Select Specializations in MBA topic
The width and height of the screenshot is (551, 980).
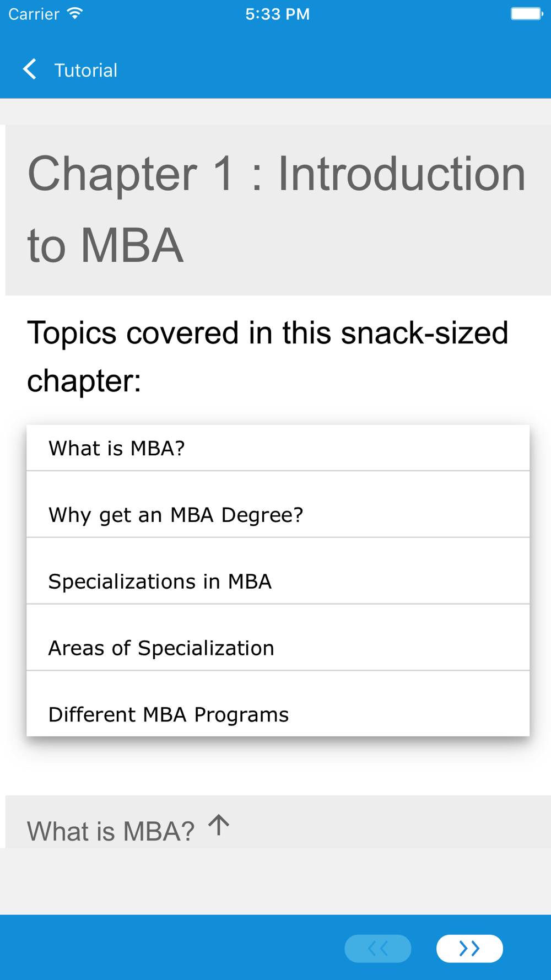[278, 571]
